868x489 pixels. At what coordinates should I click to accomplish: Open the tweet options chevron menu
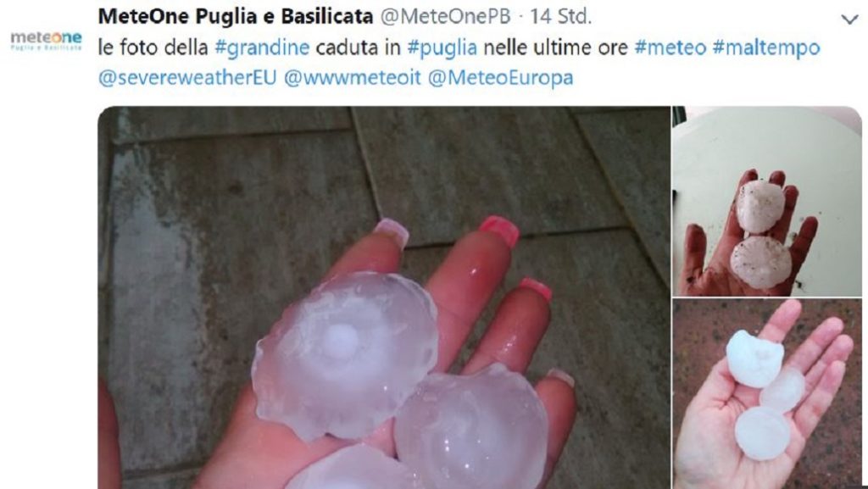849,19
